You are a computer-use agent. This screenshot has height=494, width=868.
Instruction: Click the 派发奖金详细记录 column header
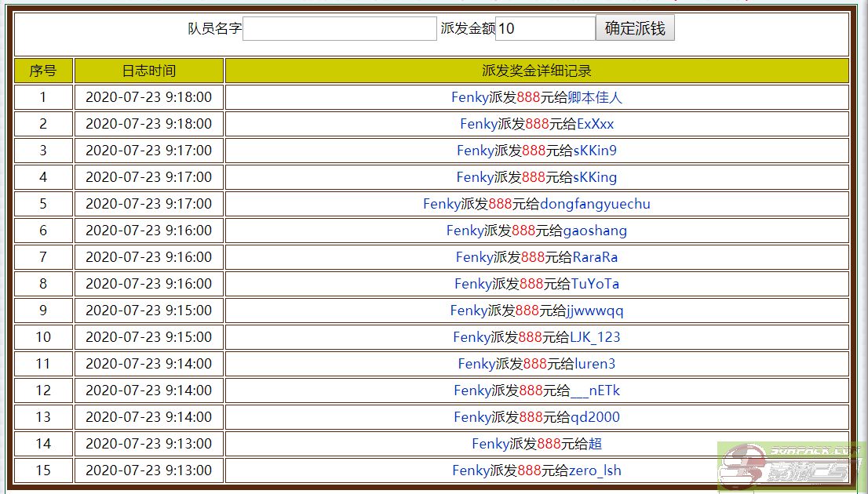click(x=537, y=71)
